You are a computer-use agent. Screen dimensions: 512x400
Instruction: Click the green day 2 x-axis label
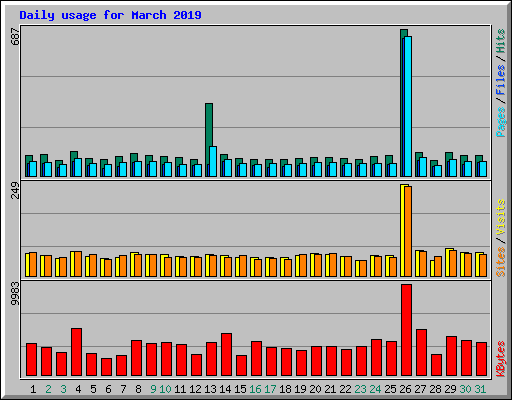48,389
